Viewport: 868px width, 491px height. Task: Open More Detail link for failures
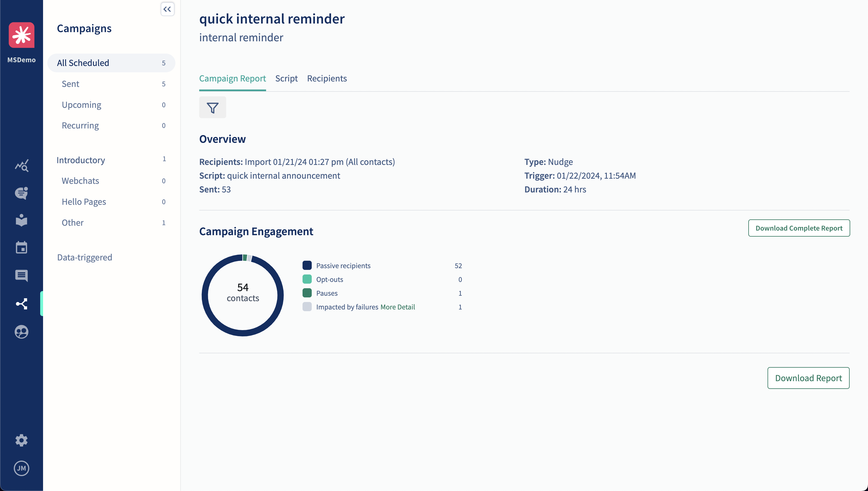point(398,307)
